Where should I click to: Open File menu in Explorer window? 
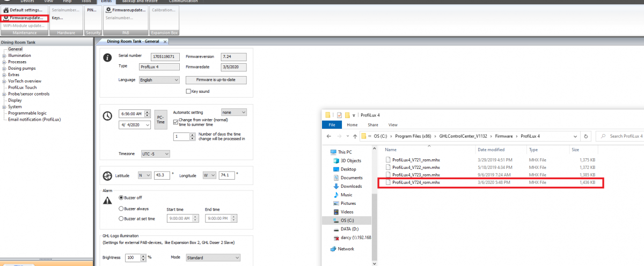(332, 124)
